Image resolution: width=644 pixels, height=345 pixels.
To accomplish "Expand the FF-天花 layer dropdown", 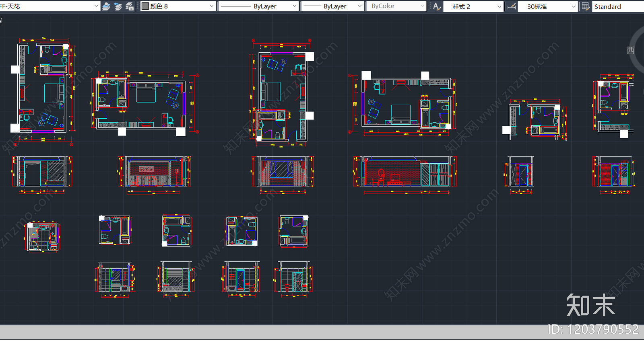I will (96, 6).
